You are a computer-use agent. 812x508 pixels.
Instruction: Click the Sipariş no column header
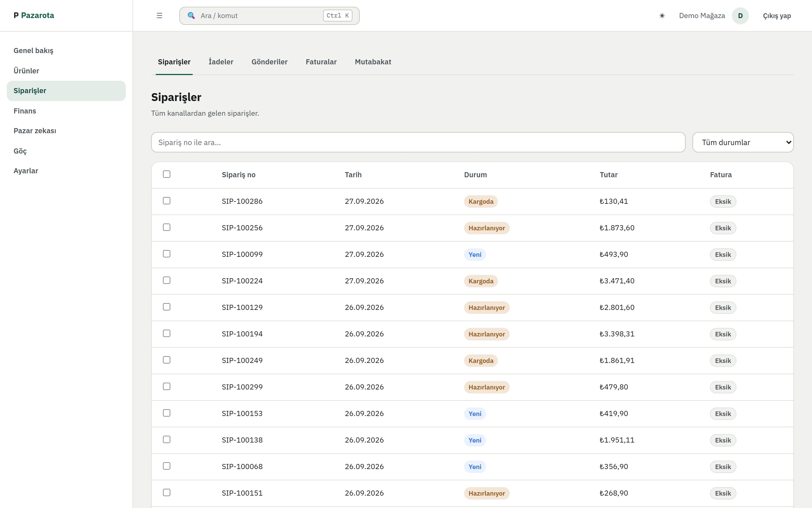pos(239,175)
